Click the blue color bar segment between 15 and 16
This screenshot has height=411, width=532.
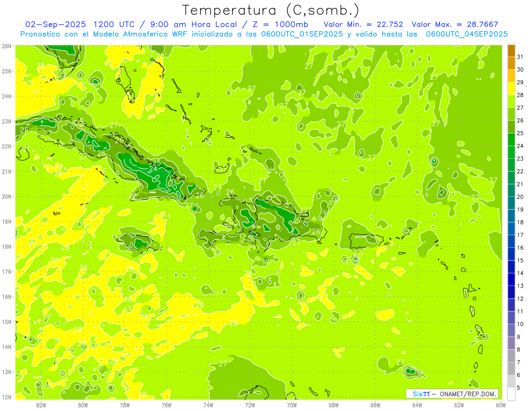tap(511, 254)
